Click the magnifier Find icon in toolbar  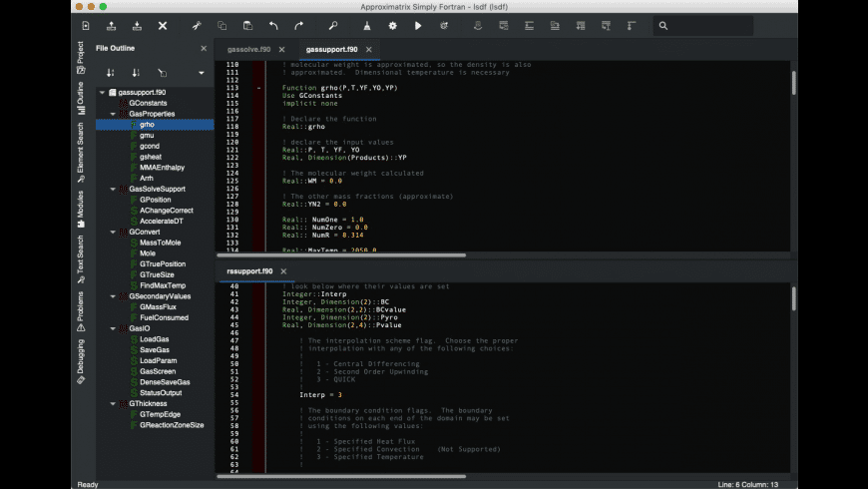coord(333,25)
